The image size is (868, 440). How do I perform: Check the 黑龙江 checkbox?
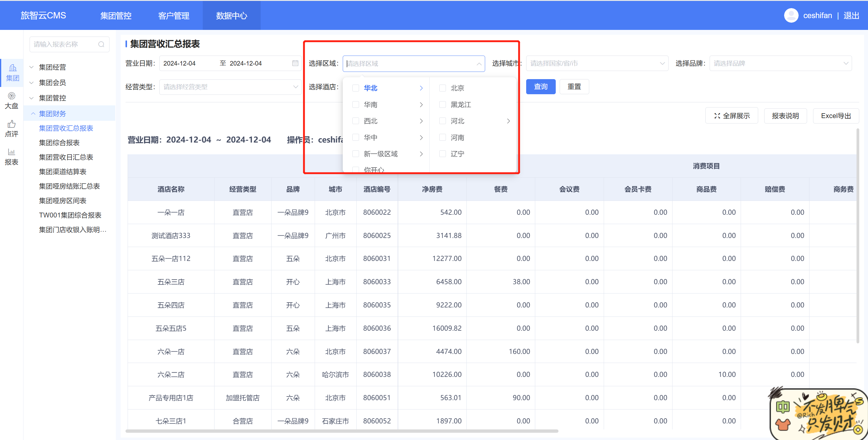pyautogui.click(x=442, y=104)
